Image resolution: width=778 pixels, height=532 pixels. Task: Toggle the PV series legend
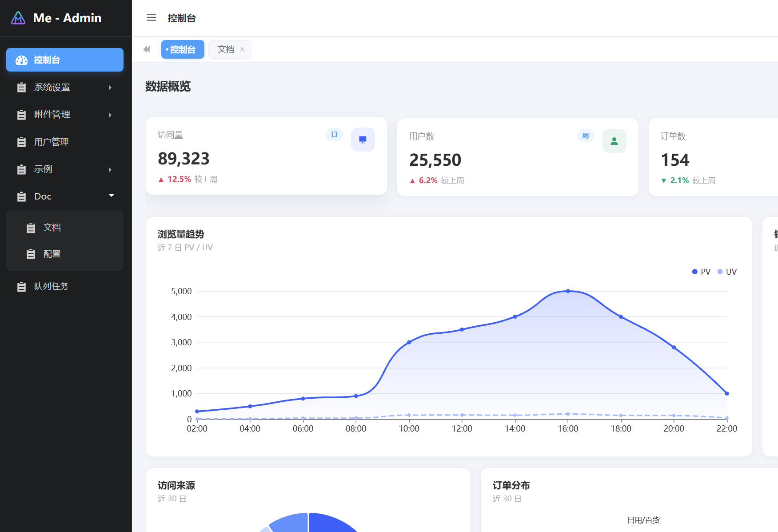point(701,272)
